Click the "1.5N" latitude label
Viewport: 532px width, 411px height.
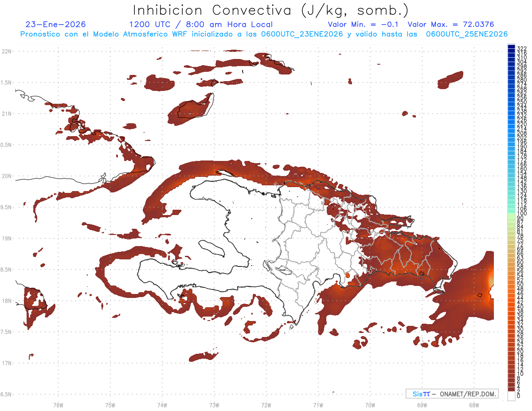point(6,82)
